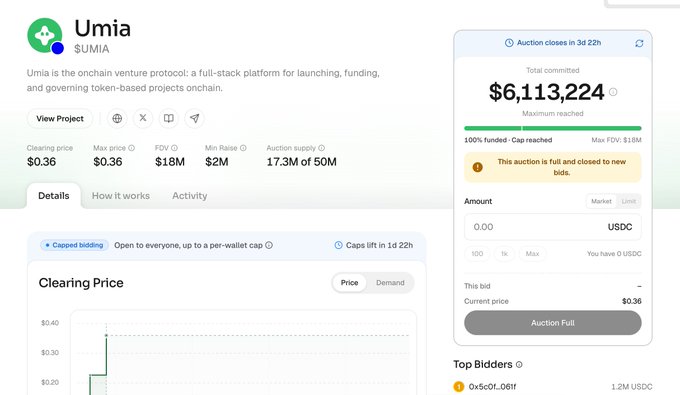680x395 pixels.
Task: Click the Capped bidding badge
Action: 74,245
